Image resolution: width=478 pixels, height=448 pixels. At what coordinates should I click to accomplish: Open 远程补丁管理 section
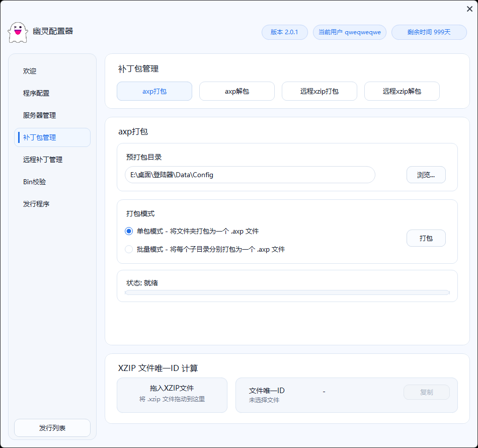point(52,160)
